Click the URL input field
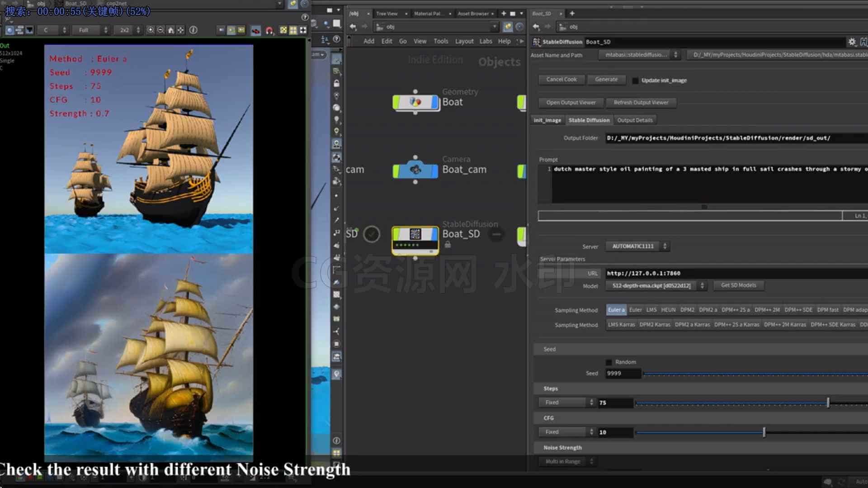 tap(736, 274)
